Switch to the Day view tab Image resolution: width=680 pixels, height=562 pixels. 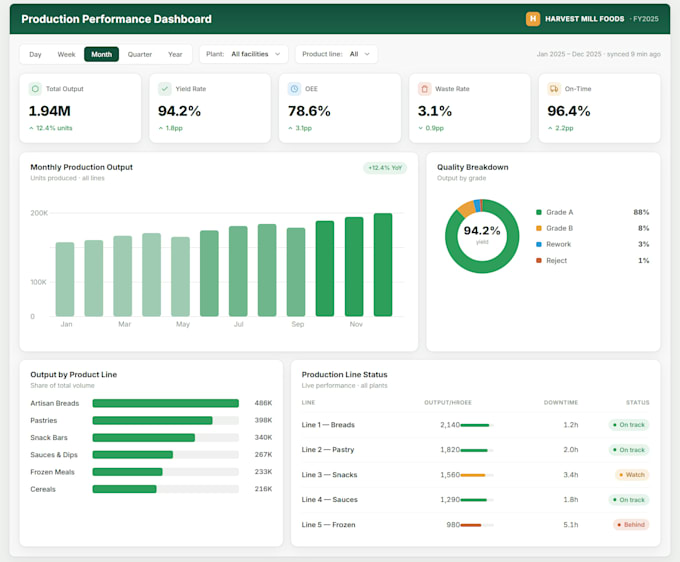(x=35, y=54)
